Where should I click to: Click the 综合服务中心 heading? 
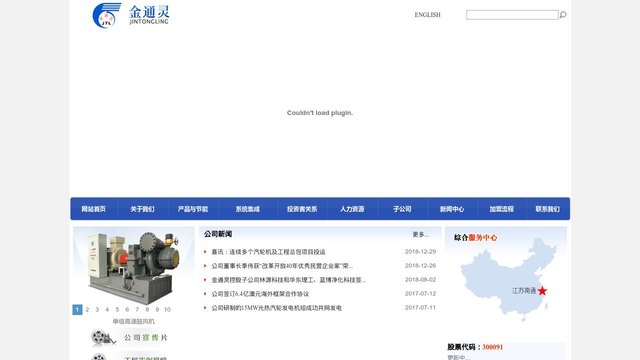pos(476,238)
